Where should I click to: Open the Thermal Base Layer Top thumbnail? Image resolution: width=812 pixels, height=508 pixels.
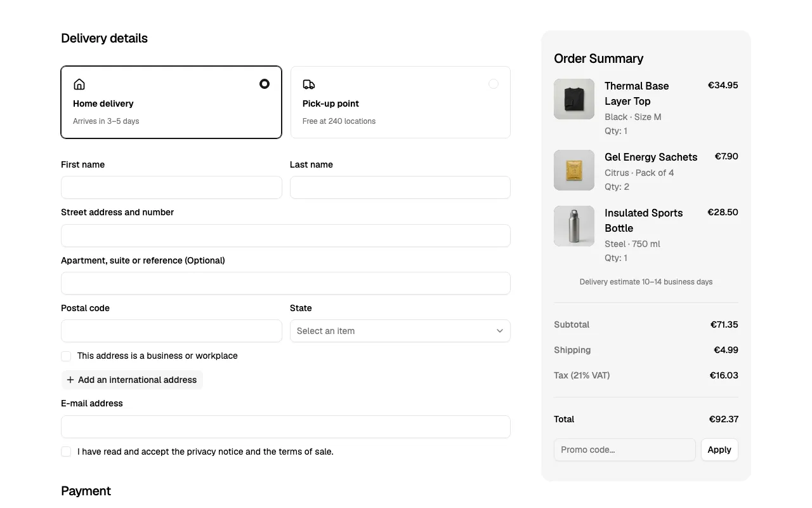(574, 99)
